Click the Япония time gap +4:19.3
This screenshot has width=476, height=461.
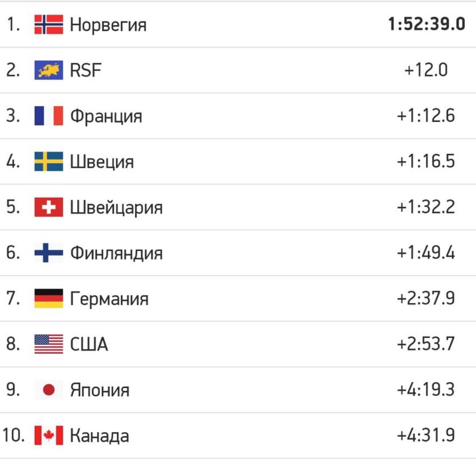426,390
